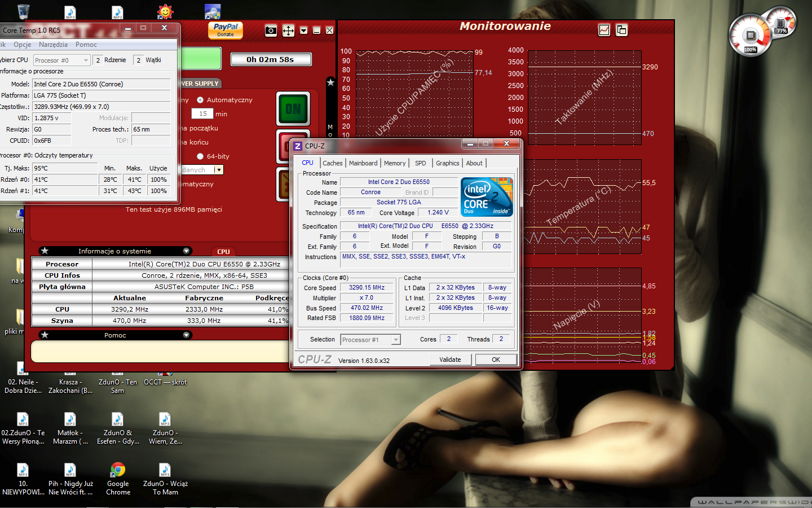This screenshot has height=508, width=812.
Task: Open the Procesor #0 dropdown in Core Temp
Action: (61, 60)
